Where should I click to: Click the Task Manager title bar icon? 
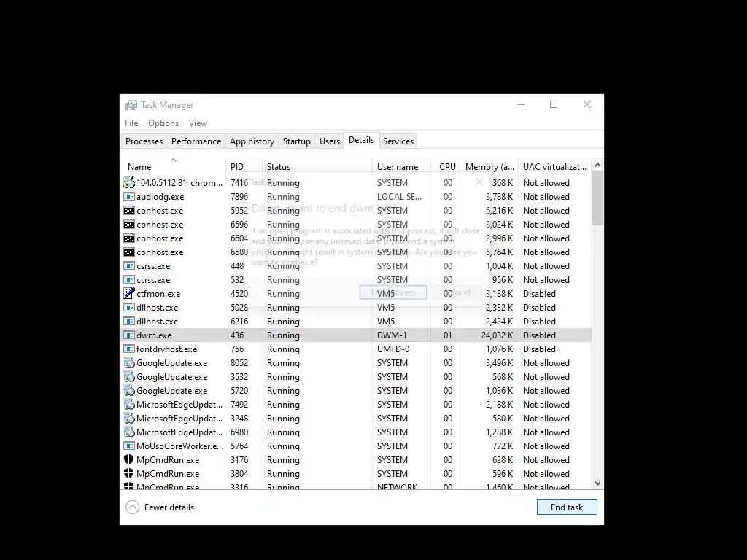coord(131,105)
